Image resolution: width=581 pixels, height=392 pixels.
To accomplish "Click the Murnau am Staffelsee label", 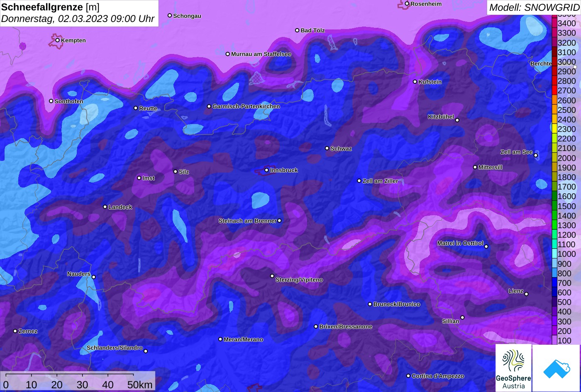I will click(261, 54).
